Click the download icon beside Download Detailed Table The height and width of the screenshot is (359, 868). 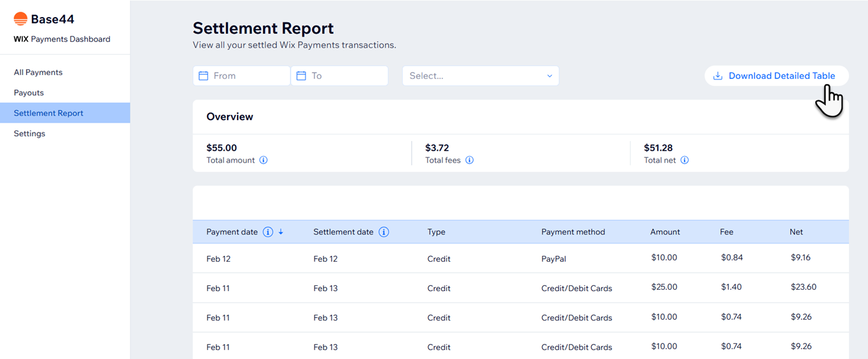[x=718, y=76]
